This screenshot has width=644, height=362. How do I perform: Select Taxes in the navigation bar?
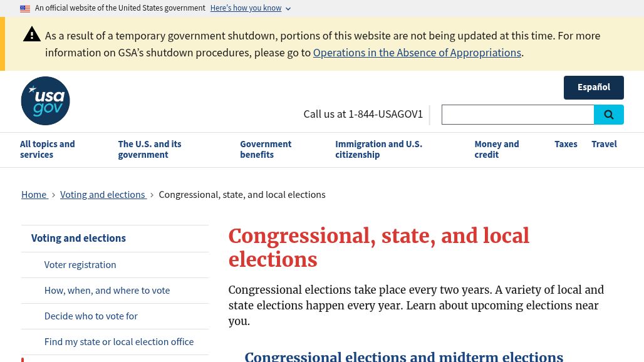tap(566, 144)
